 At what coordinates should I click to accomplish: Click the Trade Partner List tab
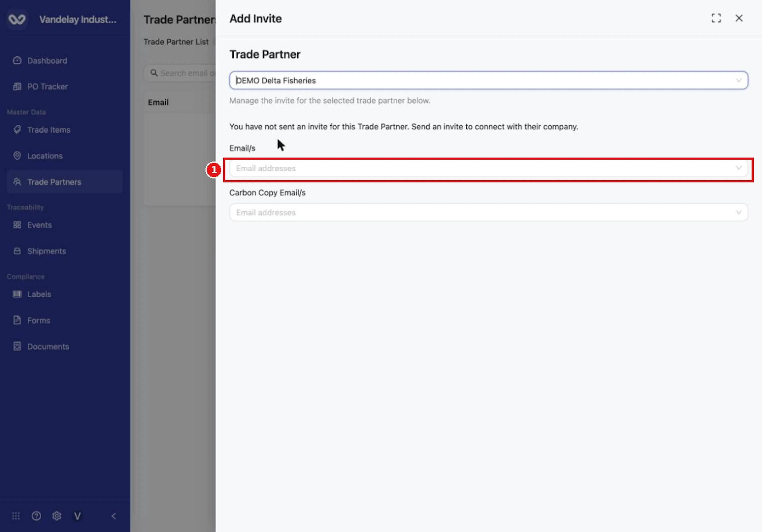(176, 42)
